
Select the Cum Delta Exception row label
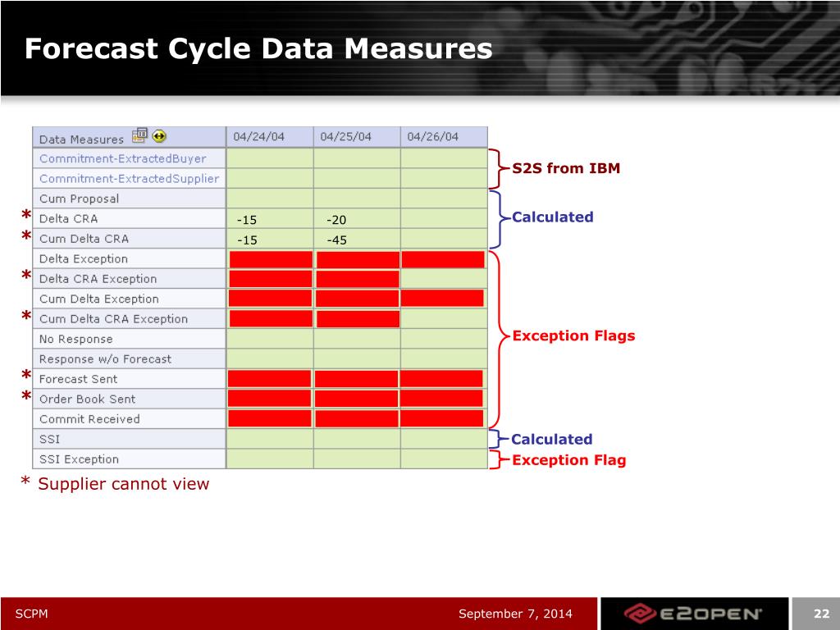click(99, 299)
